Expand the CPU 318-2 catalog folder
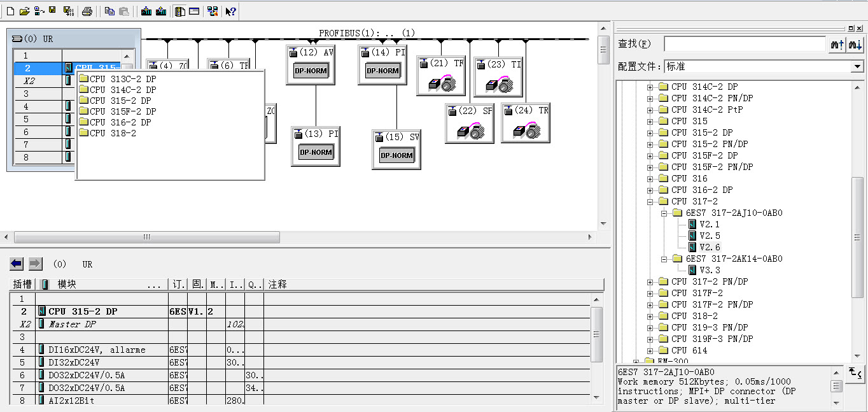This screenshot has width=868, height=412. coord(650,316)
